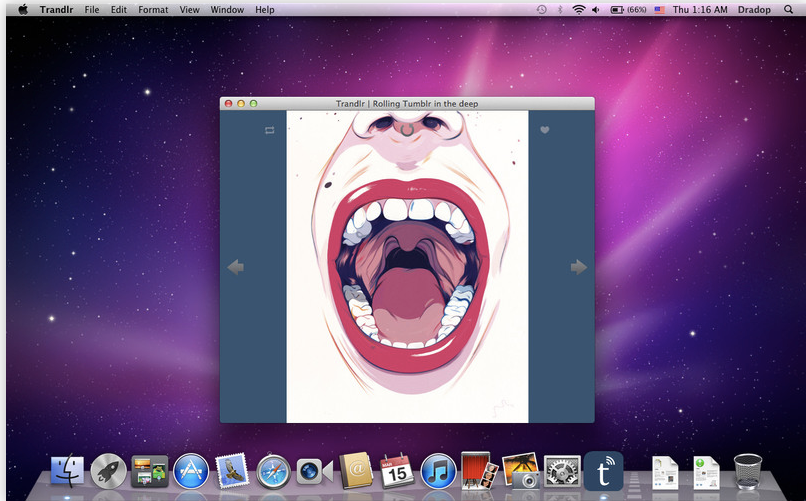Open the second document stack with green badge
Image resolution: width=806 pixels, height=501 pixels.
(x=706, y=472)
